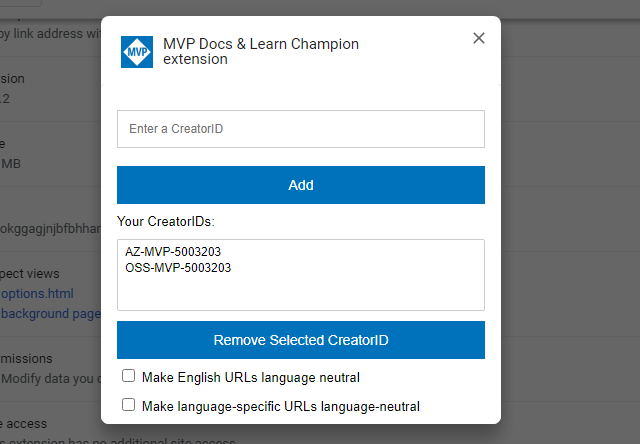Viewport: 640px width, 444px height.
Task: Enable Make English URLs language neutral
Action: pos(129,376)
